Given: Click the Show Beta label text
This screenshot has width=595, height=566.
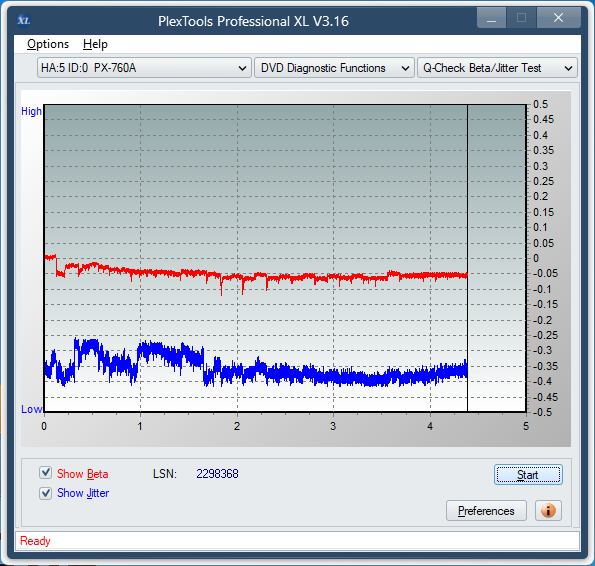Looking at the screenshot, I should 82,474.
